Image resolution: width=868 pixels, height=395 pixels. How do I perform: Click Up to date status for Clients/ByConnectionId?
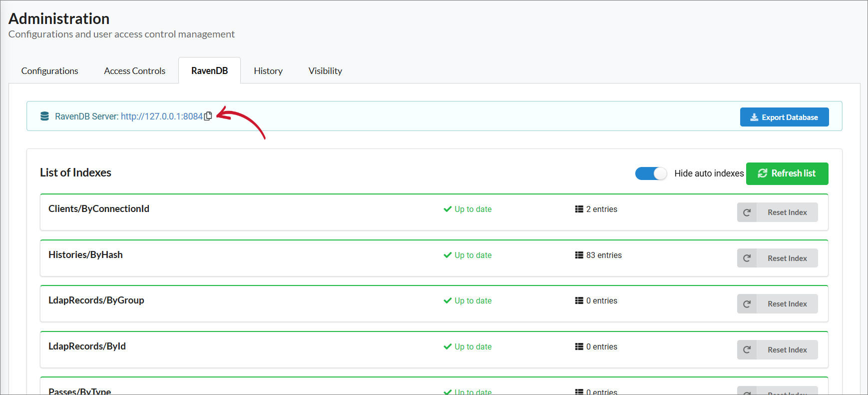pos(473,209)
